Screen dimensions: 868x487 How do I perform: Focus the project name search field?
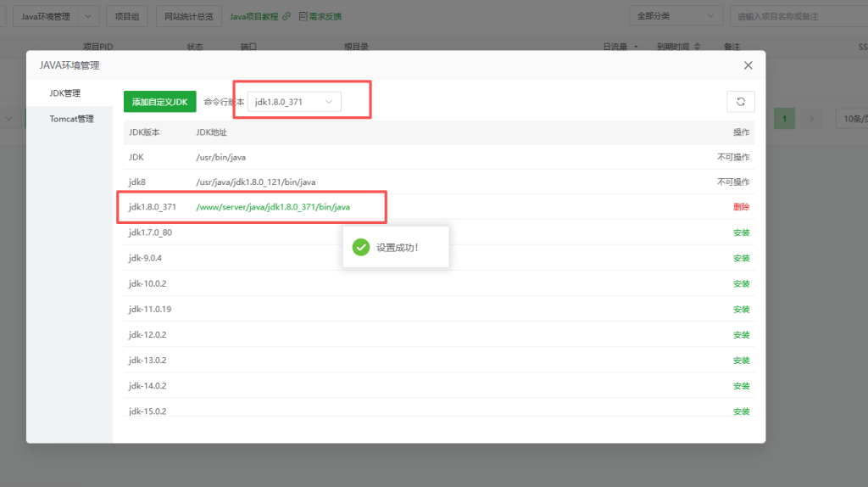798,17
